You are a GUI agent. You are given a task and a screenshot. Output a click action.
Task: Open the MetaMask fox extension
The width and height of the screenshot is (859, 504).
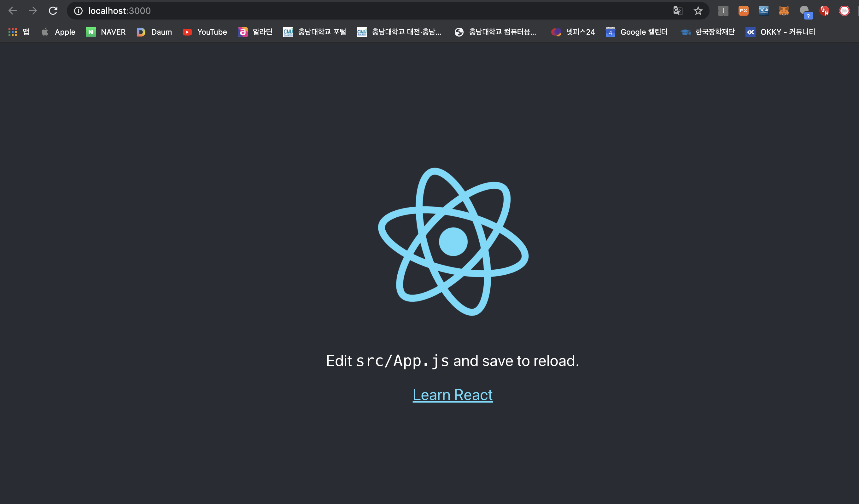784,11
